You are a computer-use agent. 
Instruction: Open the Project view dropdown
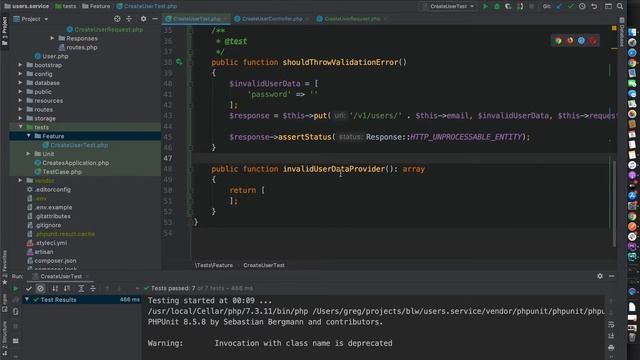coord(31,19)
